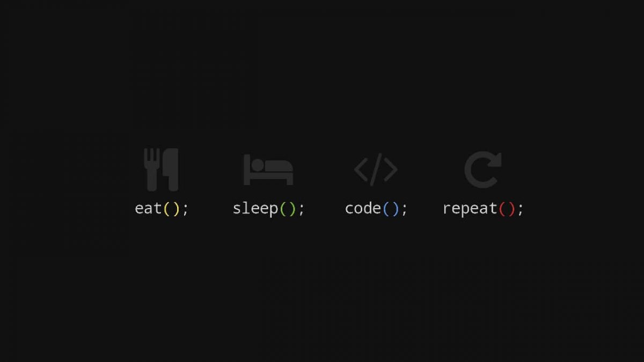The image size is (644, 362).
Task: Click the fork and knife icon
Action: 161,169
